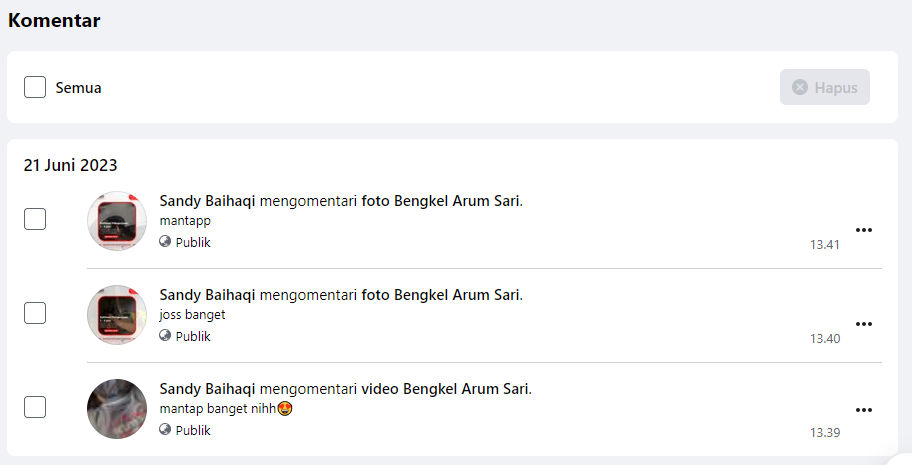Select the checkbox for "joss banget" comment

point(35,313)
